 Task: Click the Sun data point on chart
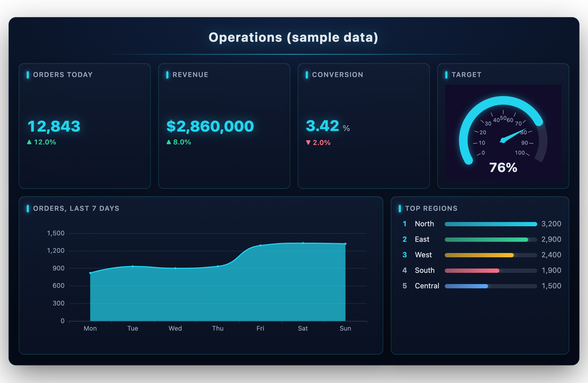pyautogui.click(x=345, y=244)
